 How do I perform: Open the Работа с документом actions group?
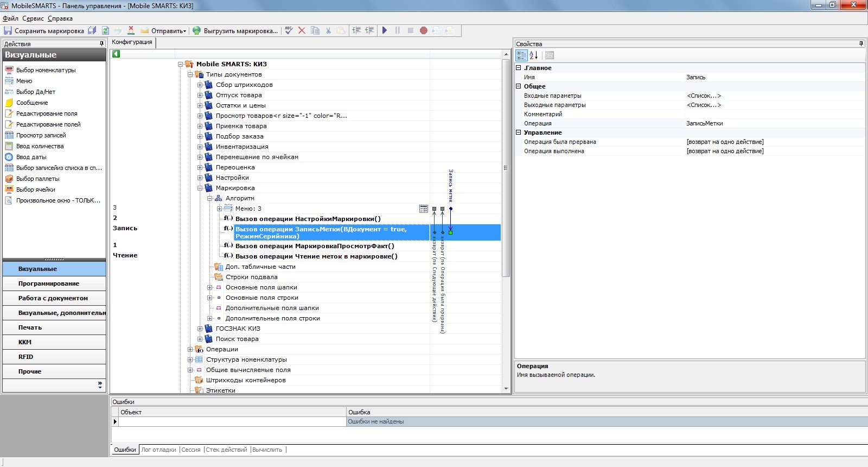54,298
